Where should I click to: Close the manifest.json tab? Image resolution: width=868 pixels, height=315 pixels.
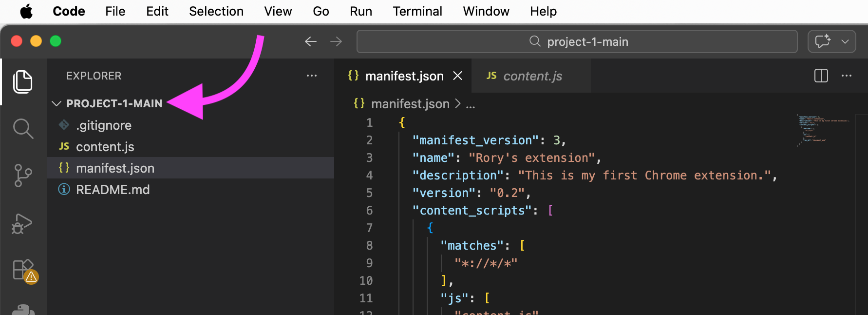[x=457, y=76]
